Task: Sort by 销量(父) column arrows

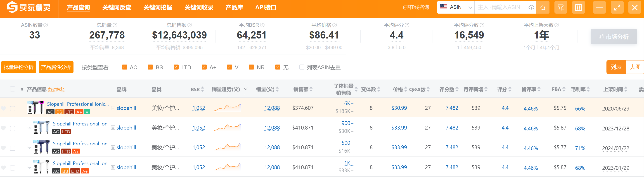Action: coord(277,89)
